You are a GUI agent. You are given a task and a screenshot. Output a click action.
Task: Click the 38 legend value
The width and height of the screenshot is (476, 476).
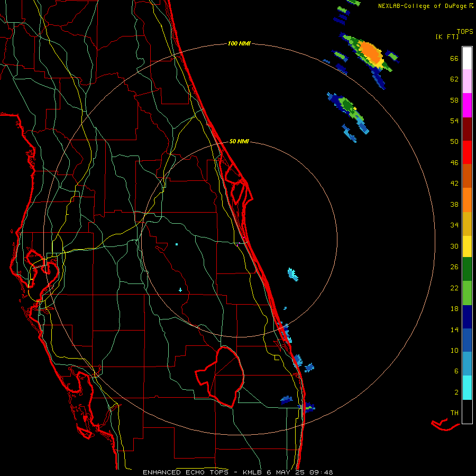[454, 204]
